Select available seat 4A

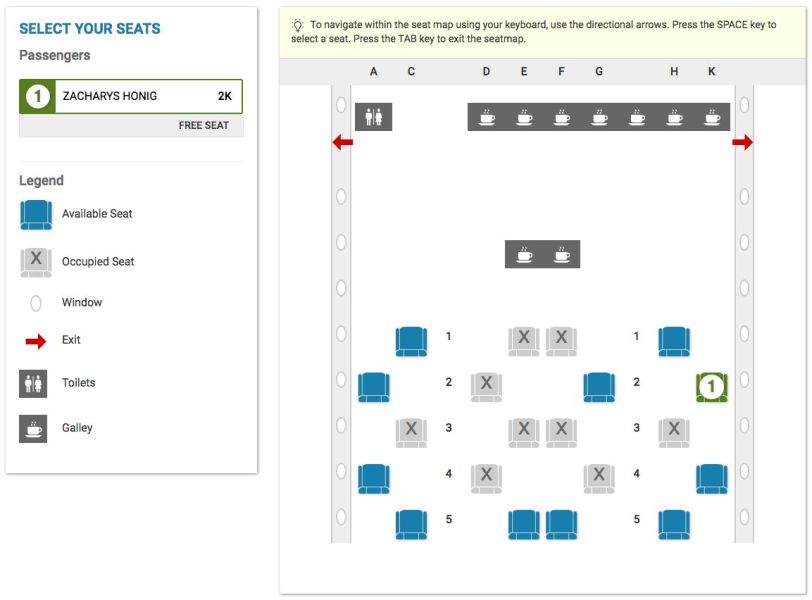click(374, 479)
